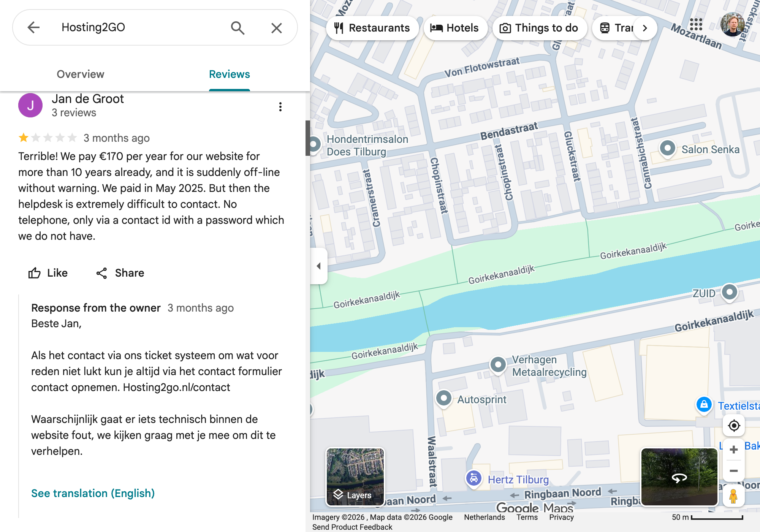Clear the Hosting2GO search field
The image size is (760, 532).
[x=276, y=28]
